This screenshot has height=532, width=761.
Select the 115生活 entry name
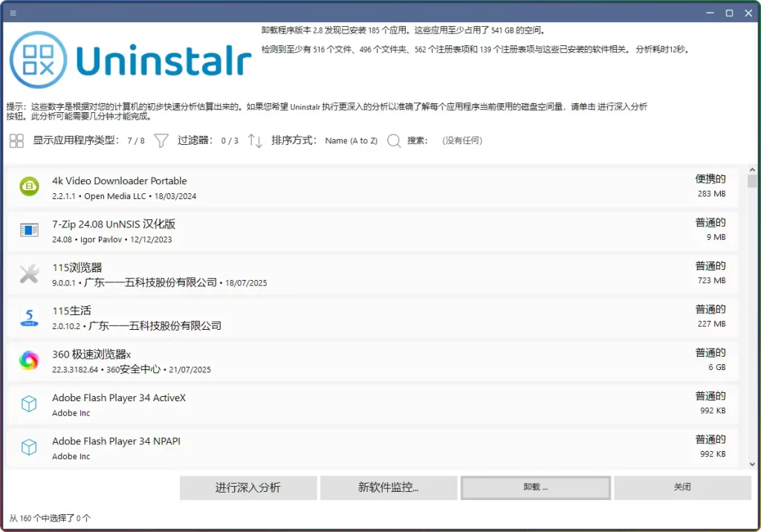point(72,311)
